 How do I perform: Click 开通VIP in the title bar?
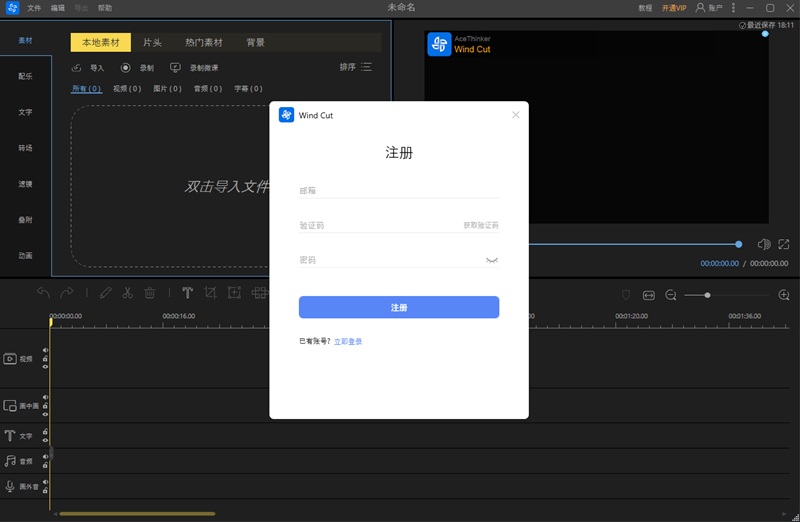tap(674, 8)
